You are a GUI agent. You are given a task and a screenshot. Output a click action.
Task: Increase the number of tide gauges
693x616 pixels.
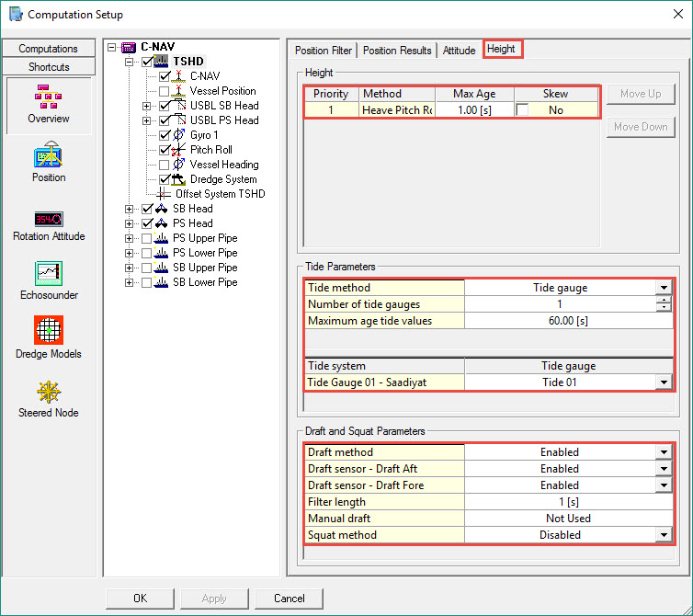pyautogui.click(x=664, y=300)
